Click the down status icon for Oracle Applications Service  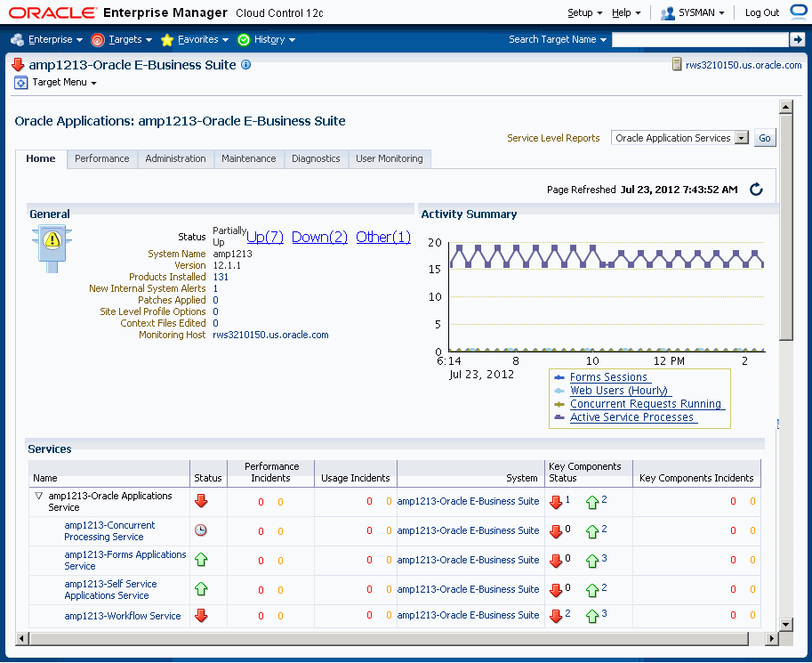(x=201, y=501)
